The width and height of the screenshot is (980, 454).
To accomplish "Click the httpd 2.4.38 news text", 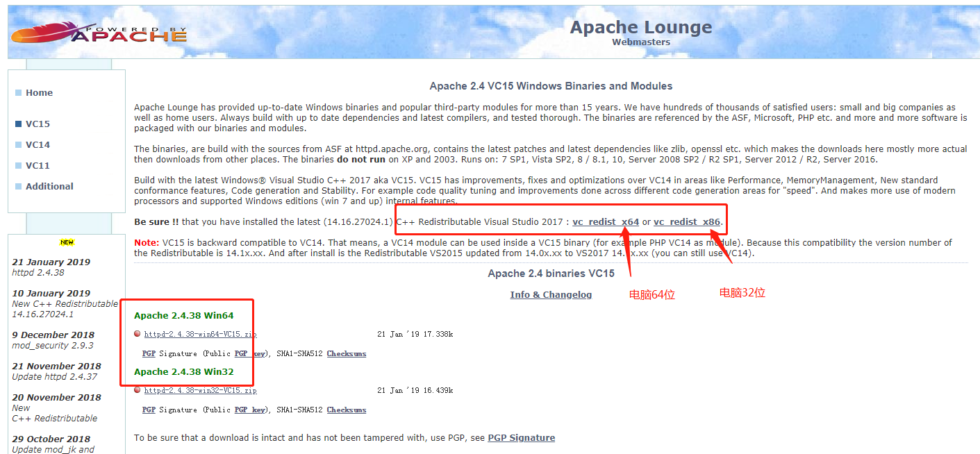I will (38, 273).
